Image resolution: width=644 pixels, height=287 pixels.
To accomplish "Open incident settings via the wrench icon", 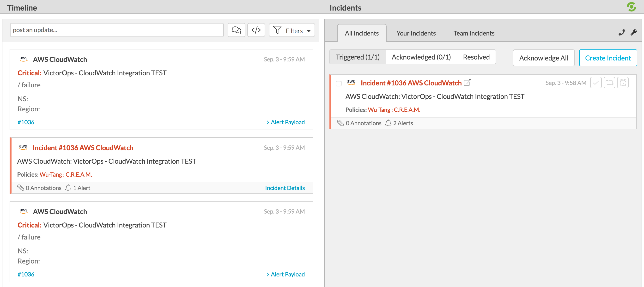I will click(634, 33).
